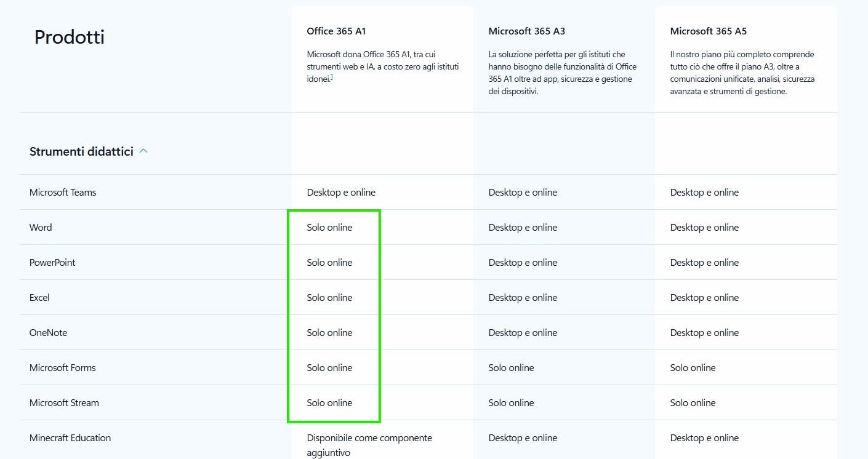Click the Microsoft Teams row label
Screen dimensions: 868x459
[63, 193]
